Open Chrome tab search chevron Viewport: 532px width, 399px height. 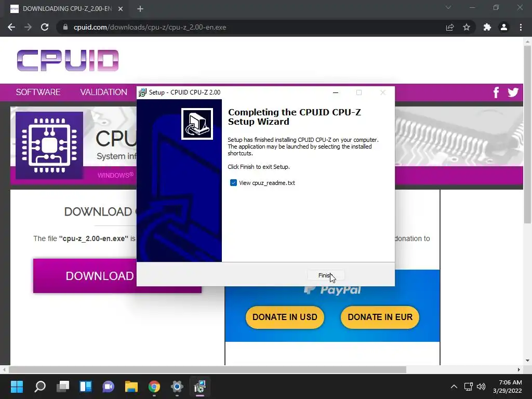[448, 7]
